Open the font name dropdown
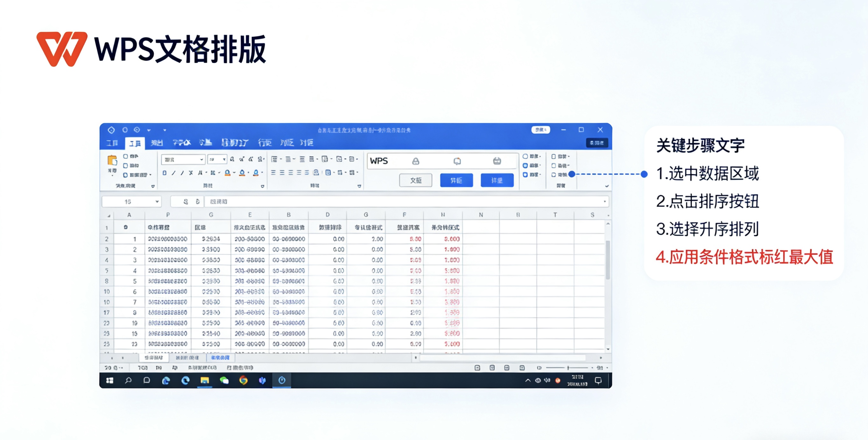 point(201,159)
